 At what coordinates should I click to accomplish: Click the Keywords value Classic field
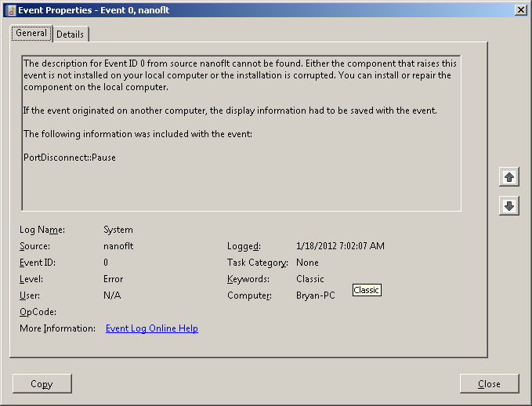pos(310,279)
